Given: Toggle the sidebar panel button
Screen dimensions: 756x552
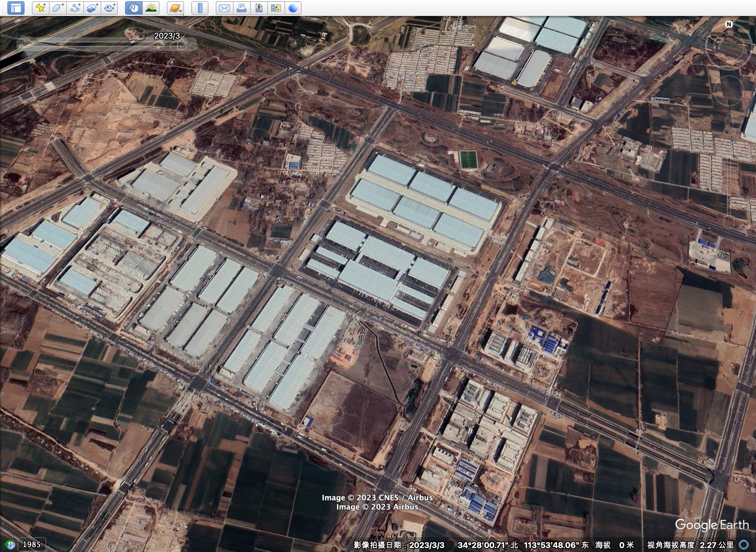Looking at the screenshot, I should pyautogui.click(x=16, y=8).
